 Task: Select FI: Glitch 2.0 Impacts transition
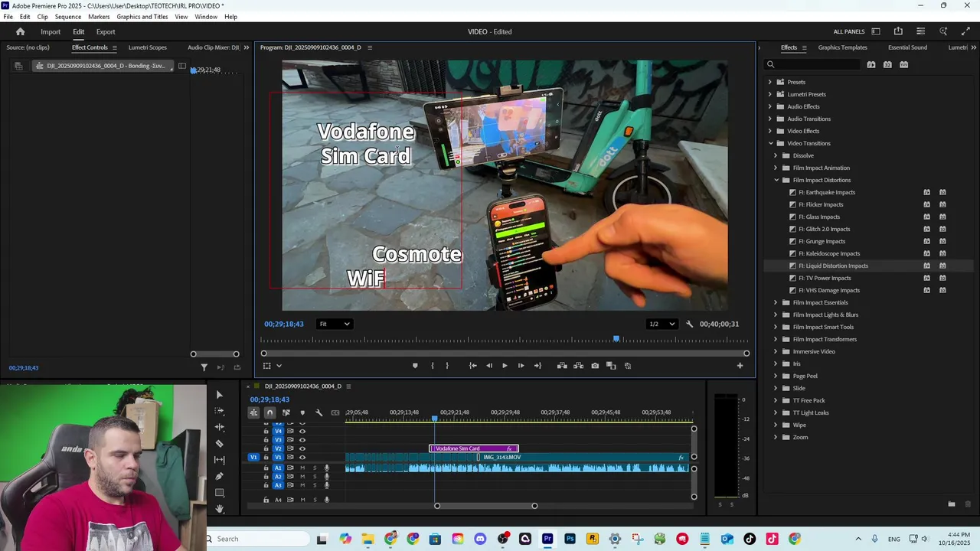pos(824,229)
